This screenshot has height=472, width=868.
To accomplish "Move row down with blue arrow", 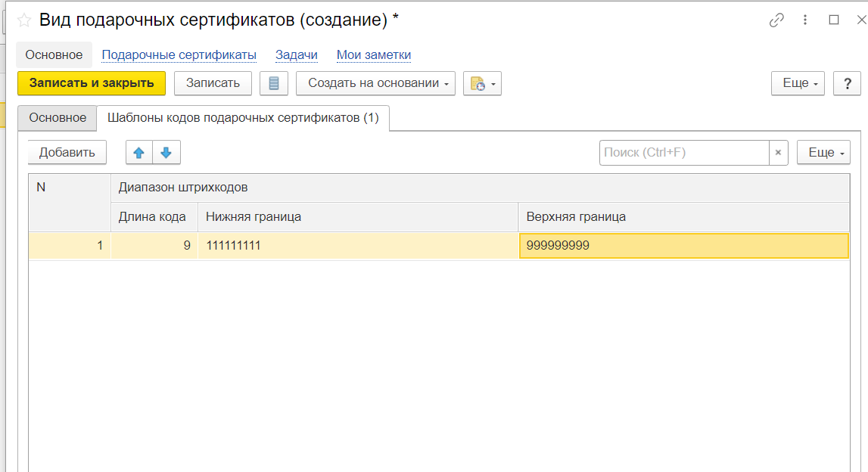I will point(166,153).
